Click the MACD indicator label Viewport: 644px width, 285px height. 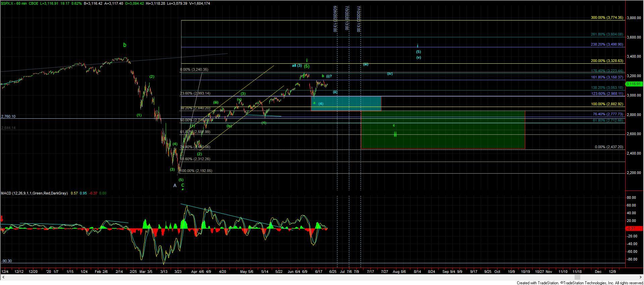pos(34,193)
